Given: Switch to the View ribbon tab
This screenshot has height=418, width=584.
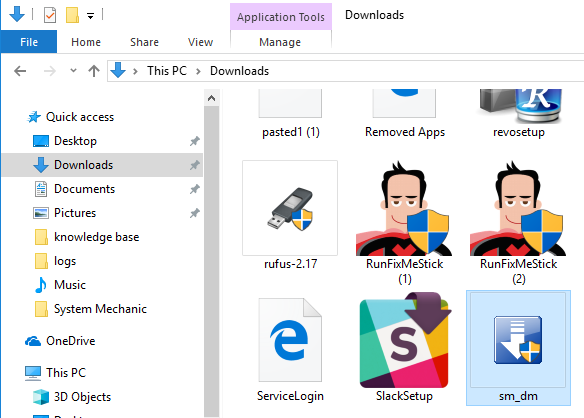Looking at the screenshot, I should click(200, 42).
